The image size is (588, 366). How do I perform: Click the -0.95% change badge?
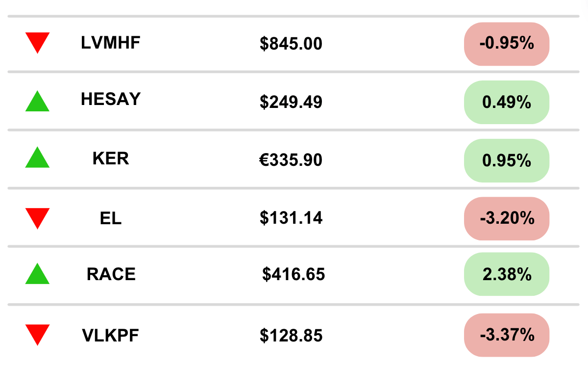click(507, 44)
